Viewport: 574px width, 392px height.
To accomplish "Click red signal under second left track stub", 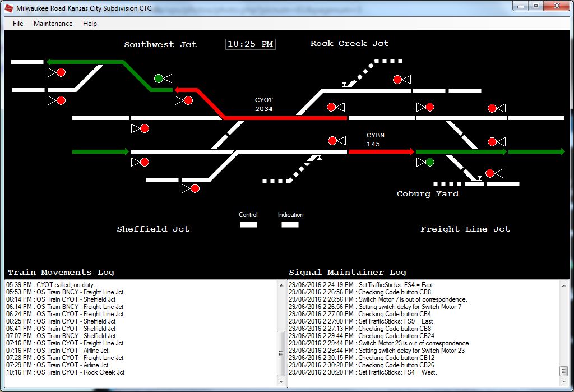I will pos(61,100).
